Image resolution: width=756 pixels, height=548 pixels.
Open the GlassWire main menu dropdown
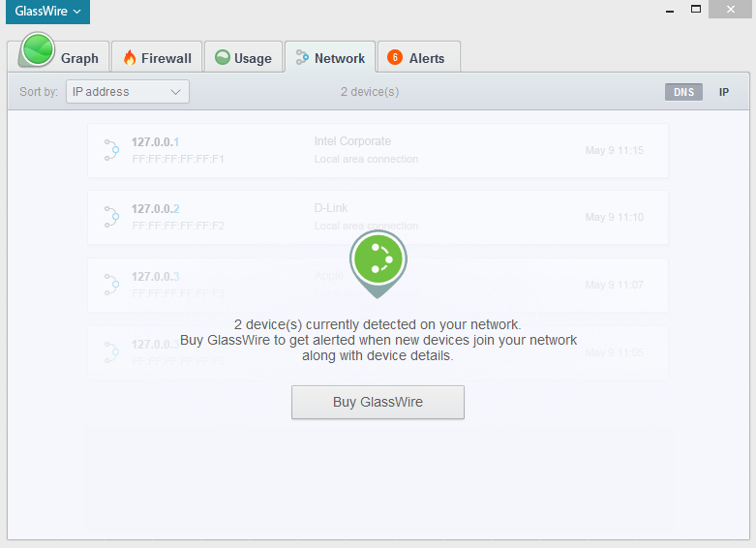coord(47,11)
